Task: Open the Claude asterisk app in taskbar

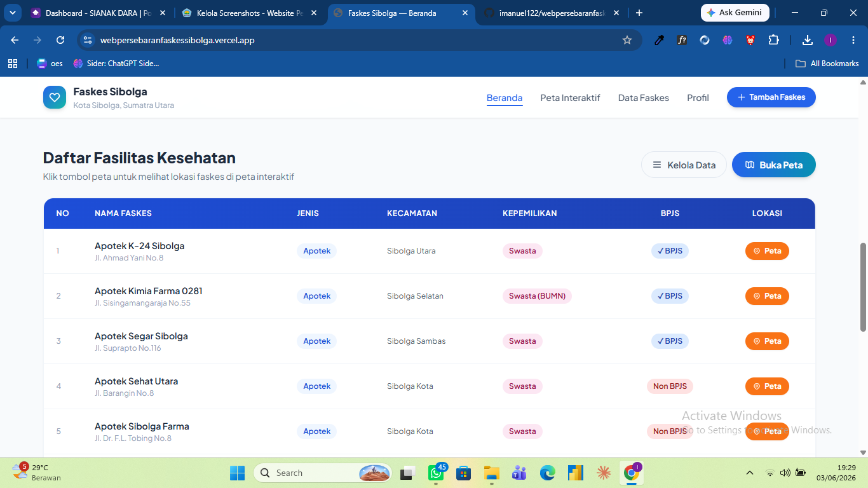Action: [x=603, y=473]
